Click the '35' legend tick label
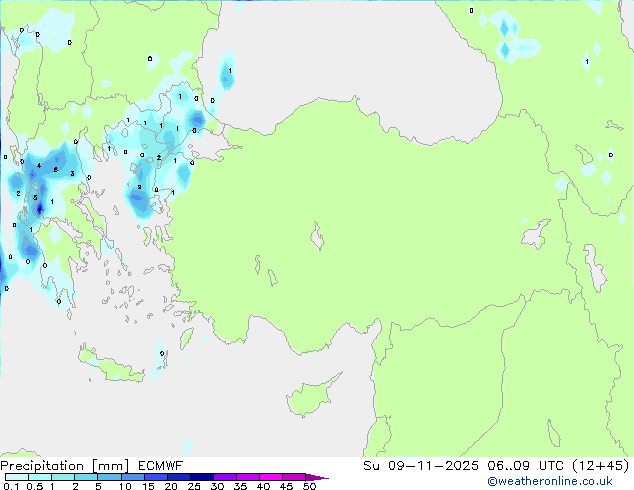The image size is (634, 490). (240, 486)
